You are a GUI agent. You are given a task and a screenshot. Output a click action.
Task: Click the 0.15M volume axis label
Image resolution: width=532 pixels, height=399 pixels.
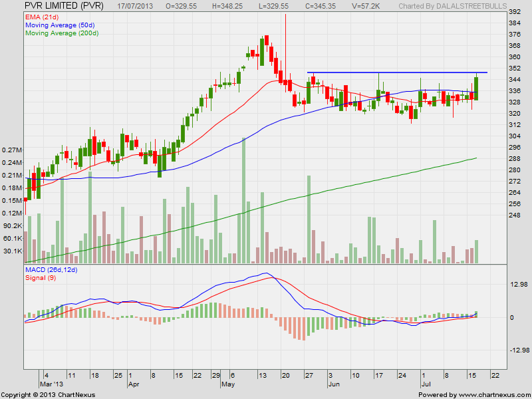tap(12, 200)
